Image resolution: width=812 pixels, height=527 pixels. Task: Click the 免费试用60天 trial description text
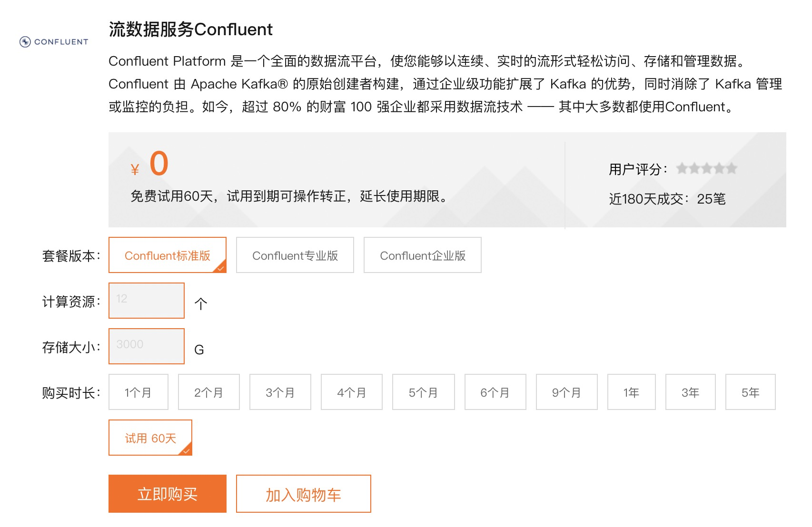(x=290, y=196)
